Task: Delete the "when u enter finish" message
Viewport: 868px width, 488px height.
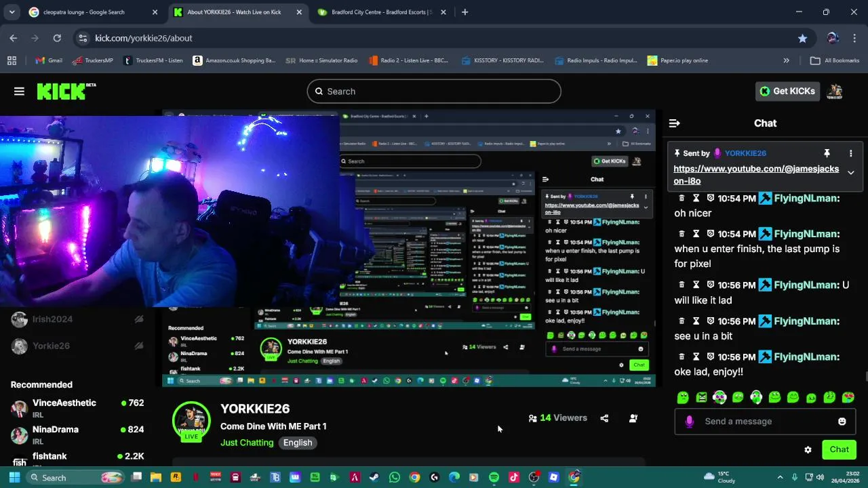Action: click(x=681, y=234)
